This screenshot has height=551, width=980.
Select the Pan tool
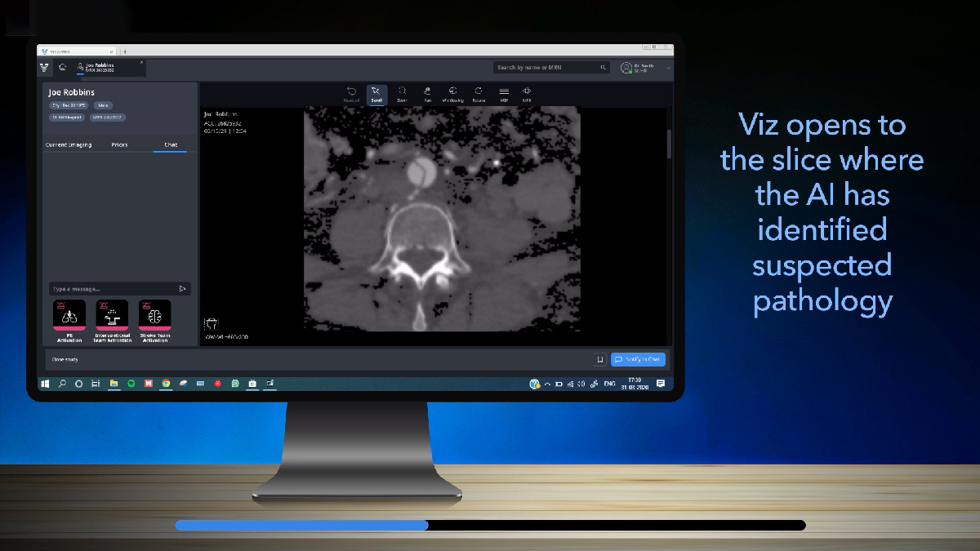tap(427, 95)
